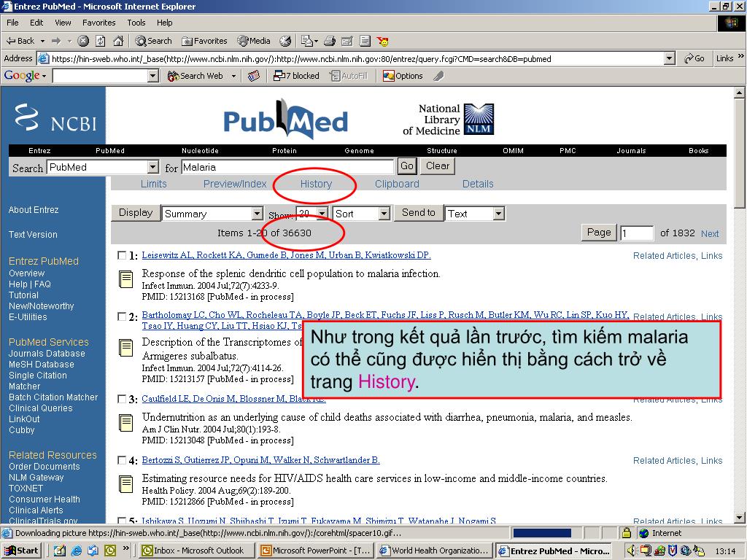
Task: Open the Clinical Queries link
Action: click(x=41, y=408)
